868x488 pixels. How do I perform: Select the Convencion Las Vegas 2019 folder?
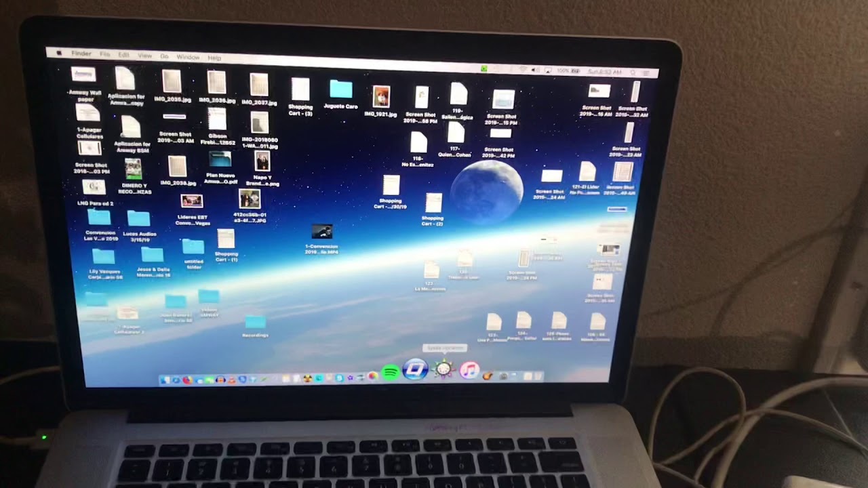100,225
